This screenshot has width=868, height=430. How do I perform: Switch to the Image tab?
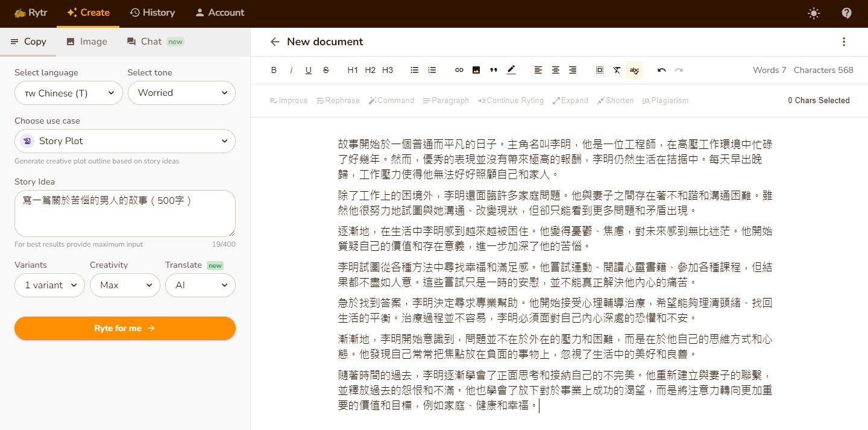point(87,42)
